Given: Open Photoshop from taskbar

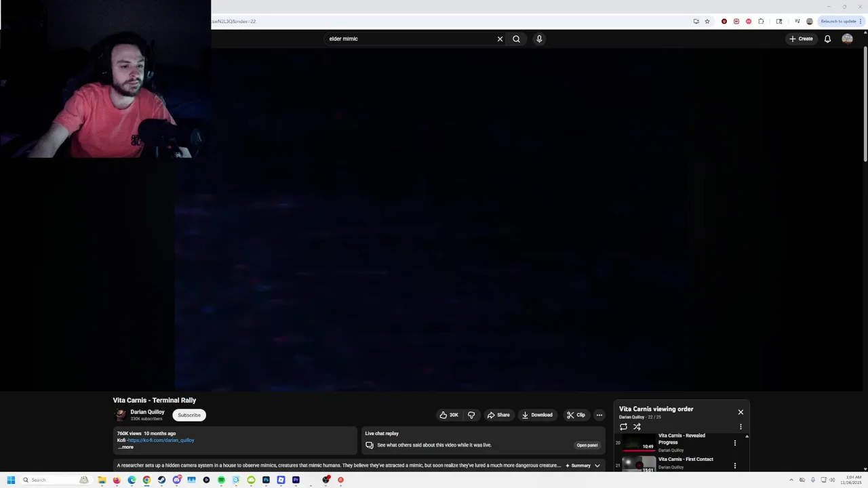Looking at the screenshot, I should tap(266, 480).
